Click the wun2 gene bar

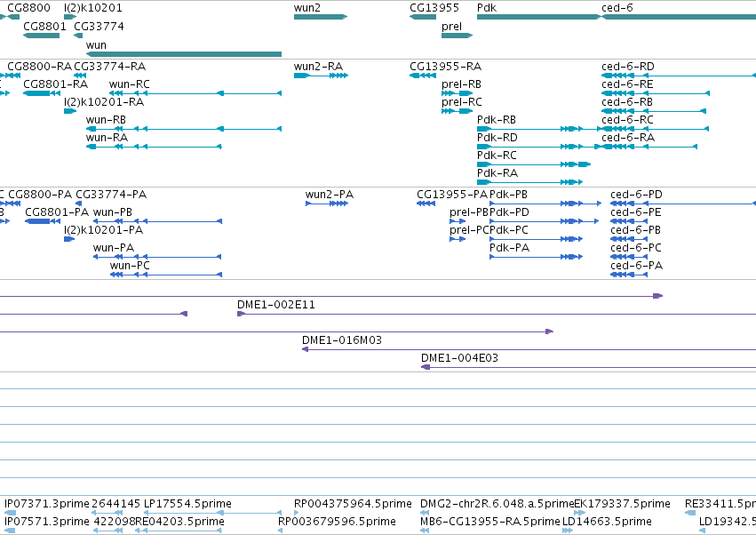(x=321, y=17)
